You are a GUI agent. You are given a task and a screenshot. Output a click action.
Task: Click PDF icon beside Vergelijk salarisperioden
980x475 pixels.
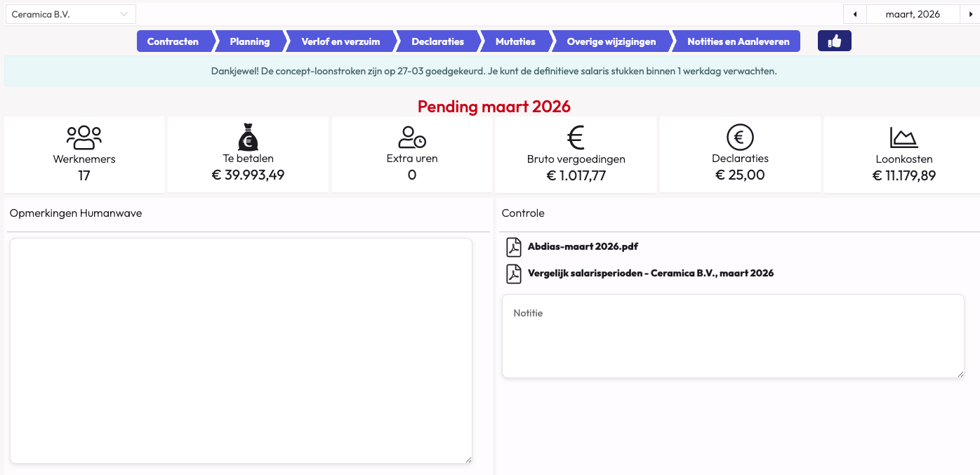click(514, 274)
